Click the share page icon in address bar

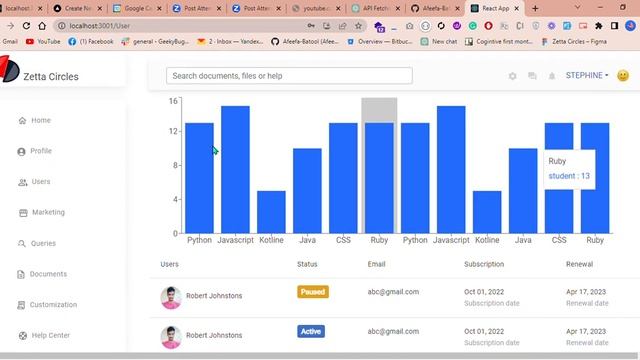(x=342, y=26)
